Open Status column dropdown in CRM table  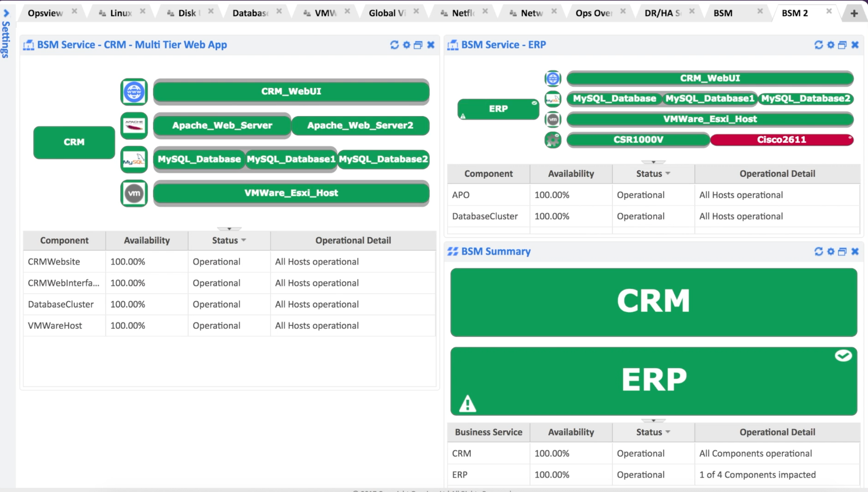point(243,240)
